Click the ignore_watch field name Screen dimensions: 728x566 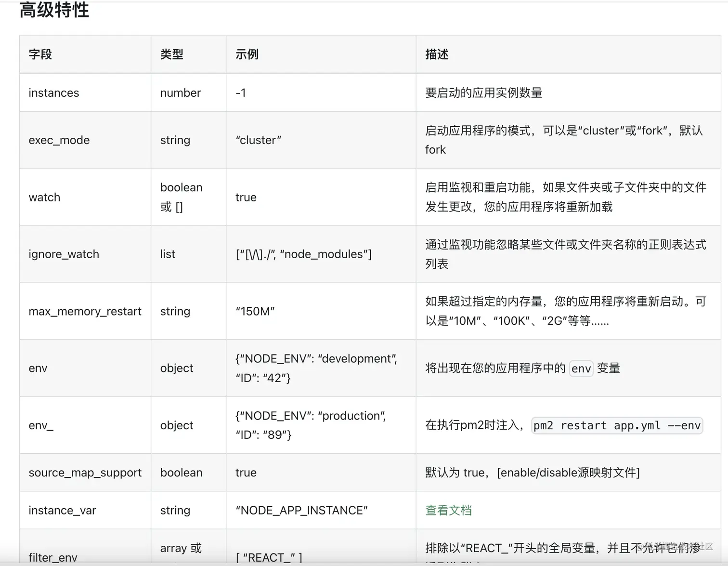63,254
